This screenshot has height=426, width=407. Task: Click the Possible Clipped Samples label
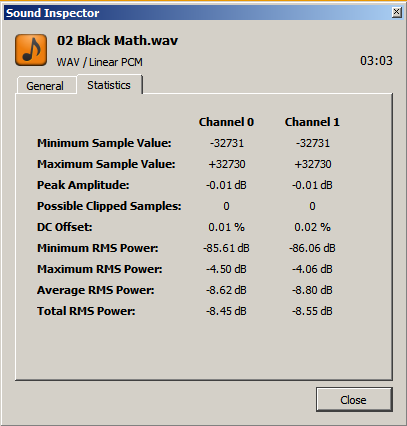[x=109, y=206]
